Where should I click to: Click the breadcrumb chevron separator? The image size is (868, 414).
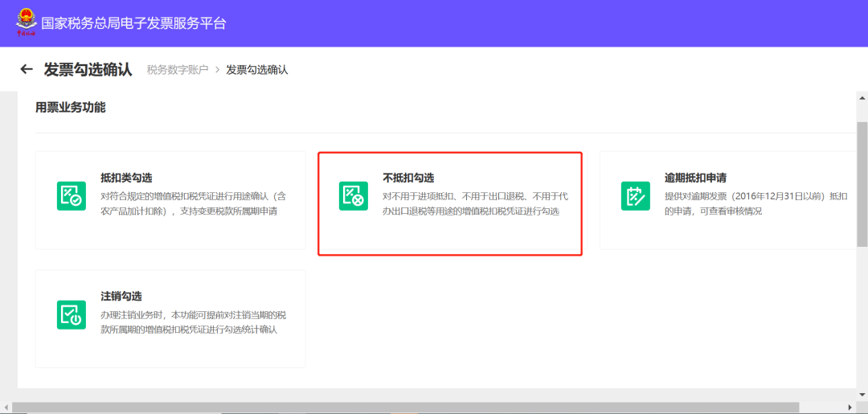[x=217, y=70]
